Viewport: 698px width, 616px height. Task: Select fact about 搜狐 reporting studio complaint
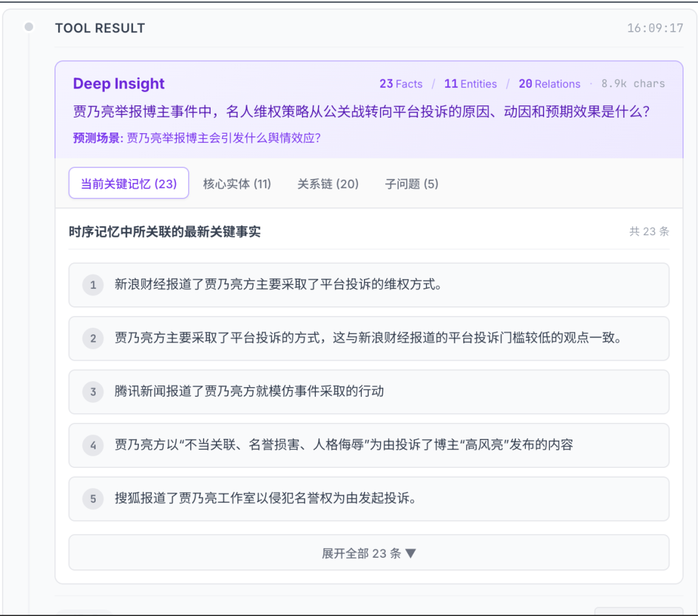pyautogui.click(x=266, y=499)
